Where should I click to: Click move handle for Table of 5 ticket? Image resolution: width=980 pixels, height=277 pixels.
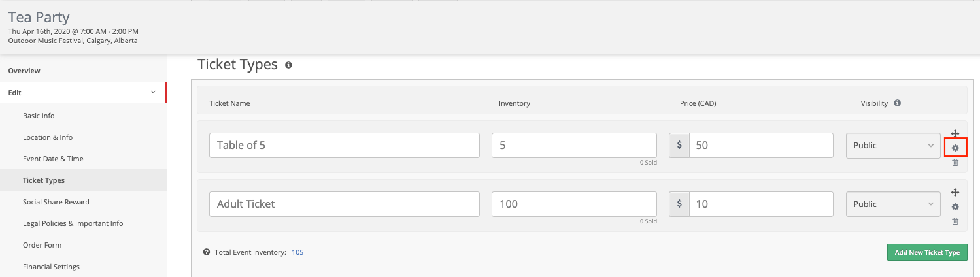click(x=955, y=133)
